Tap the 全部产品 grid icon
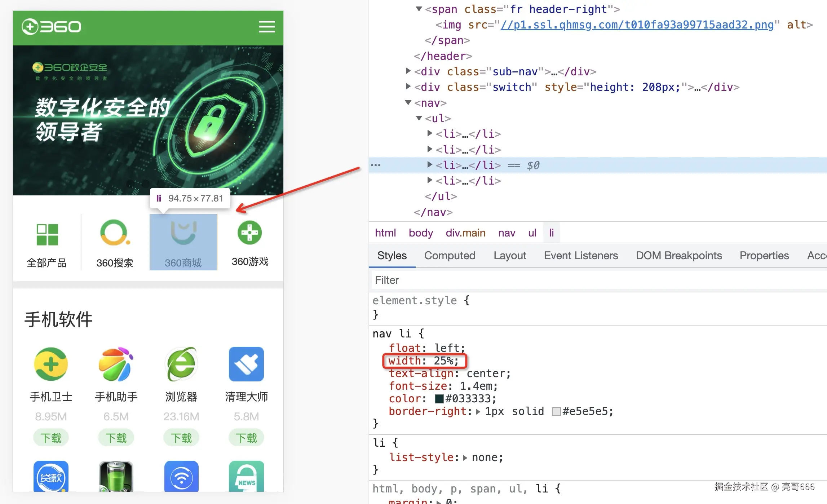 [x=47, y=234]
